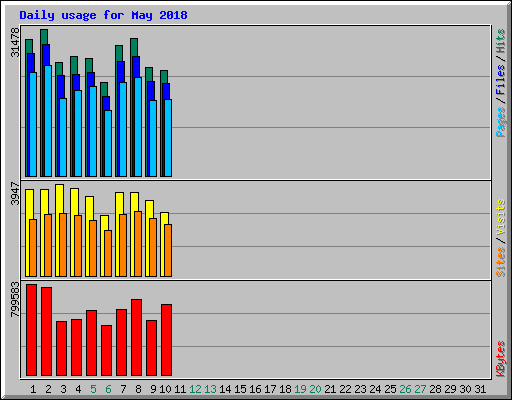Click green weekend day number 5
The height and width of the screenshot is (400, 512).
[93, 389]
